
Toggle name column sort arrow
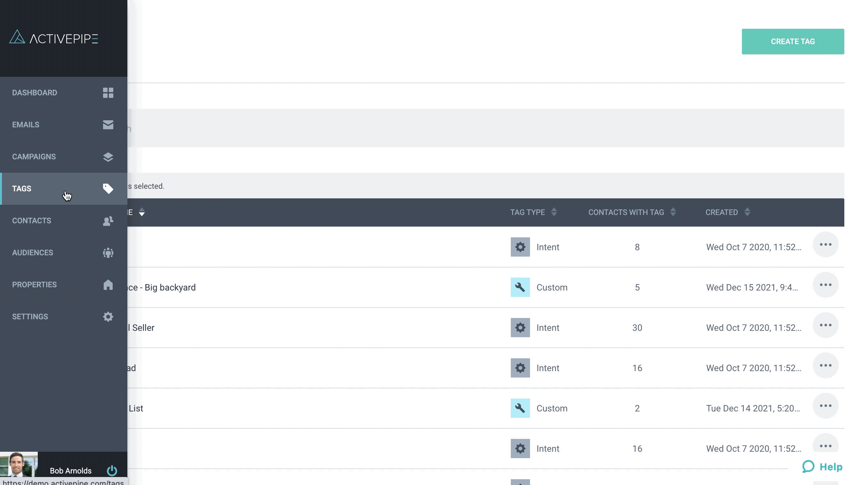click(x=142, y=212)
